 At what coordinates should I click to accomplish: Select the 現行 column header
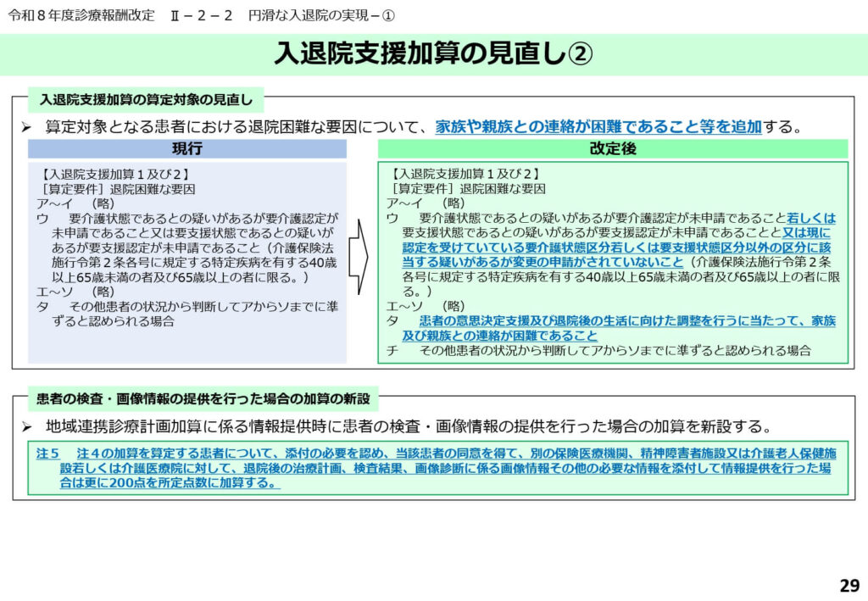coord(186,149)
